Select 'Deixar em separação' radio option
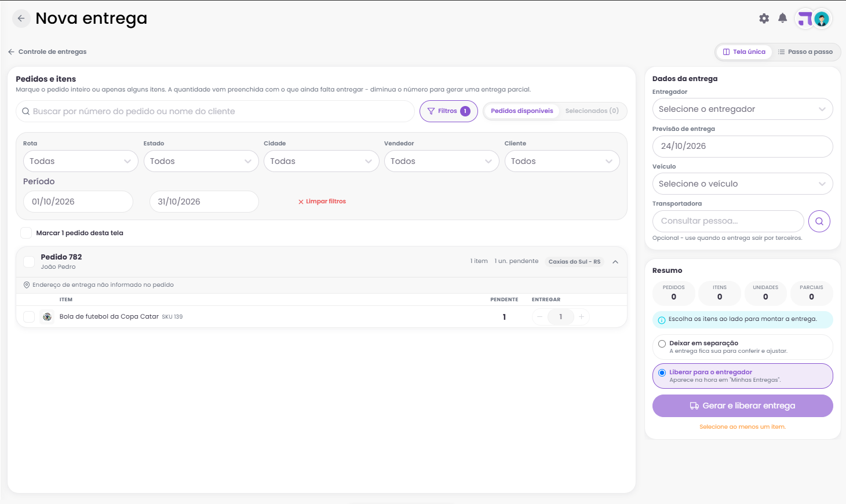Image resolution: width=846 pixels, height=504 pixels. [662, 344]
